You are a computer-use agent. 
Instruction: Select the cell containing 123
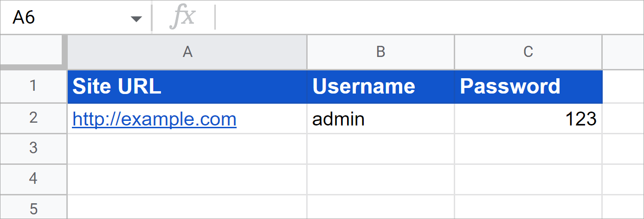pyautogui.click(x=528, y=119)
